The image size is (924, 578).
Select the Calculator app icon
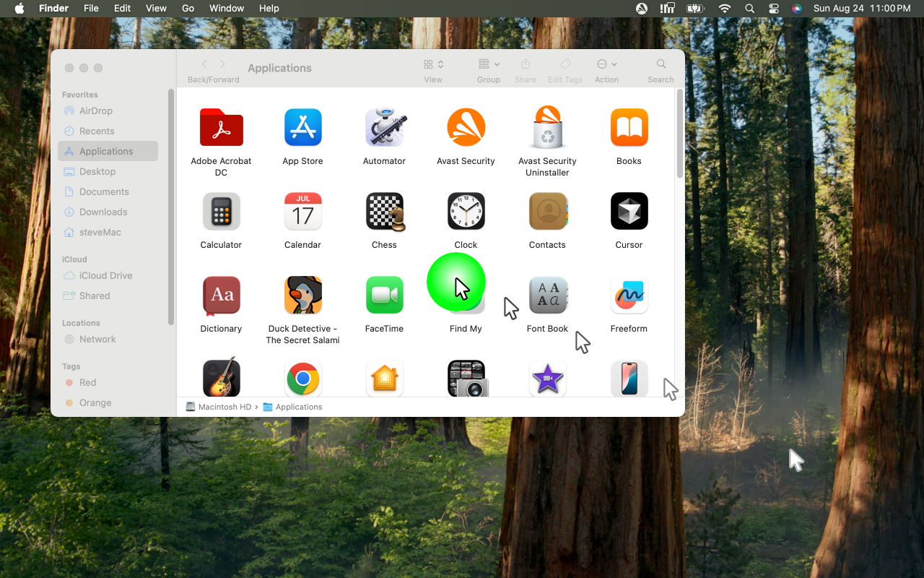pos(221,211)
